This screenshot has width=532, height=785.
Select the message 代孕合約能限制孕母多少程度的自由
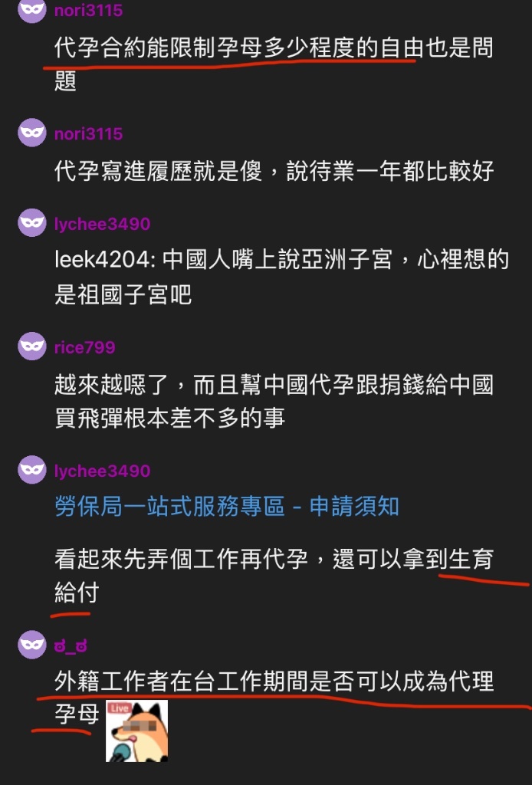pos(274,64)
